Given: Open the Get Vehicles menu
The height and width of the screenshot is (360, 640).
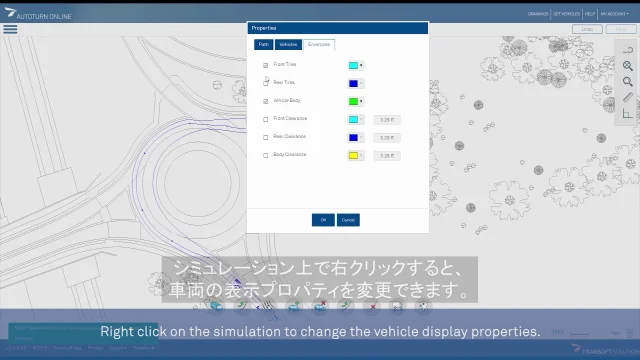Looking at the screenshot, I should pos(567,14).
